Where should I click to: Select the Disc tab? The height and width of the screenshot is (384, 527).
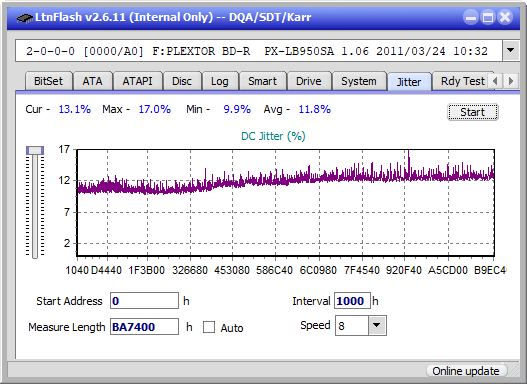pos(182,81)
